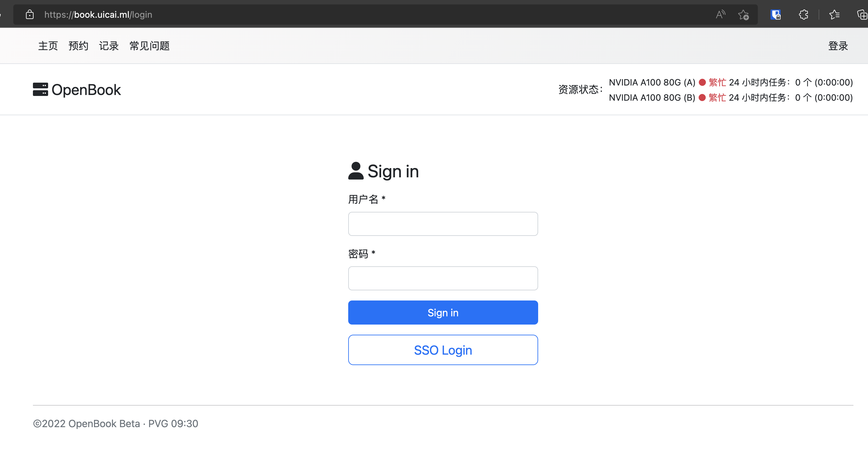Click the SSO Login button
Viewport: 868px width, 449px height.
click(x=443, y=350)
